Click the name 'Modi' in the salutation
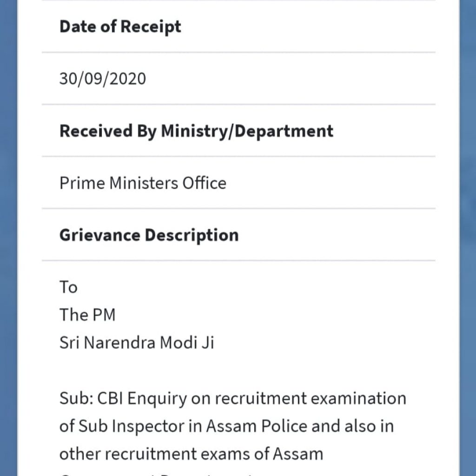The height and width of the screenshot is (476, 476). pyautogui.click(x=178, y=343)
